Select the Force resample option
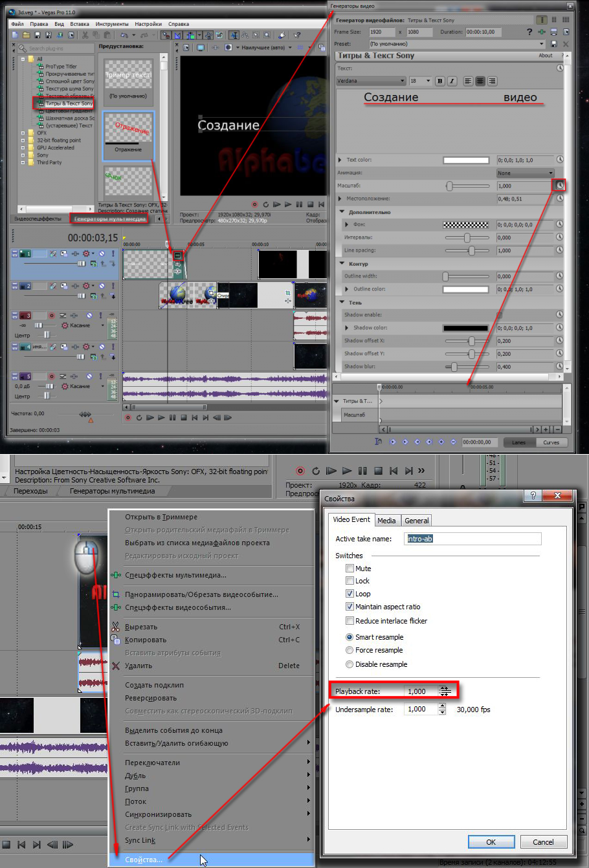589x868 pixels. click(x=350, y=650)
